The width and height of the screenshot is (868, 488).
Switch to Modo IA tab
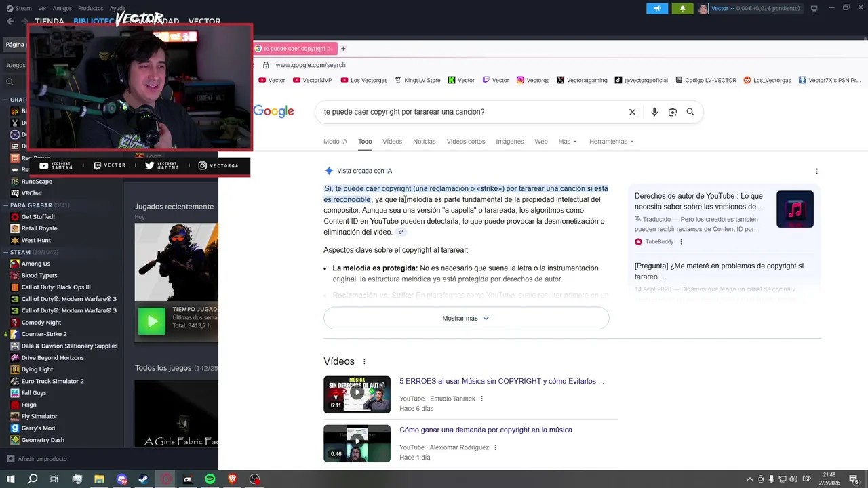tap(335, 142)
